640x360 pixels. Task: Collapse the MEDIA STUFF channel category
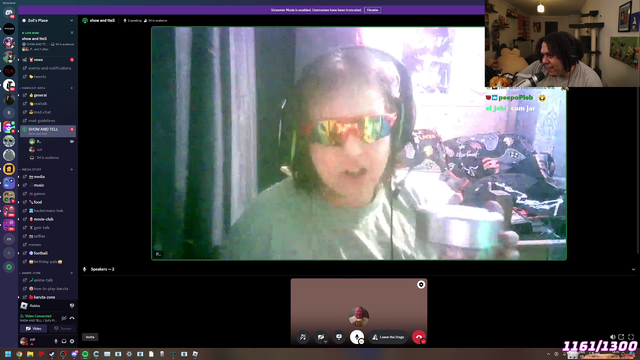click(x=31, y=169)
